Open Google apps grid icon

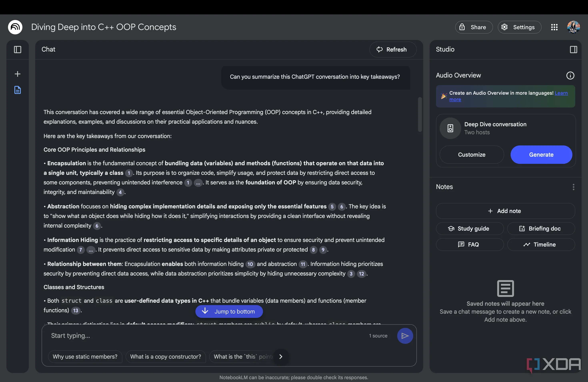pos(554,27)
